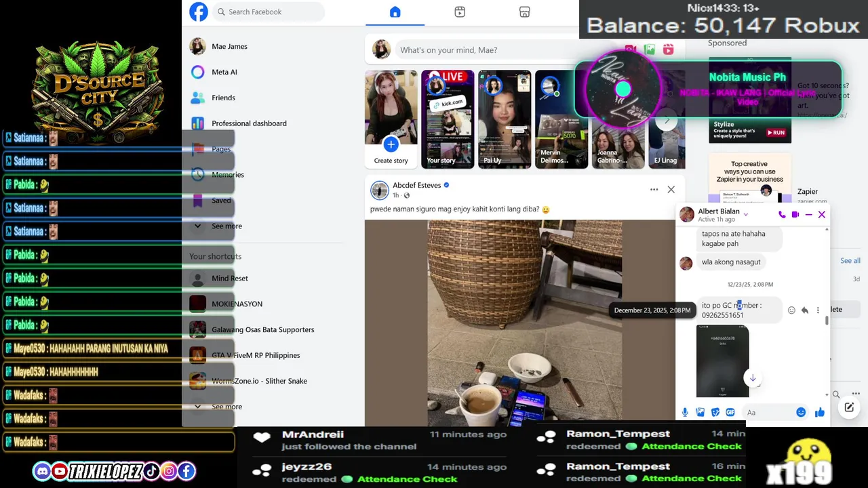Open contacts options three dots
Image resolution: width=868 pixels, height=488 pixels.
[x=856, y=394]
